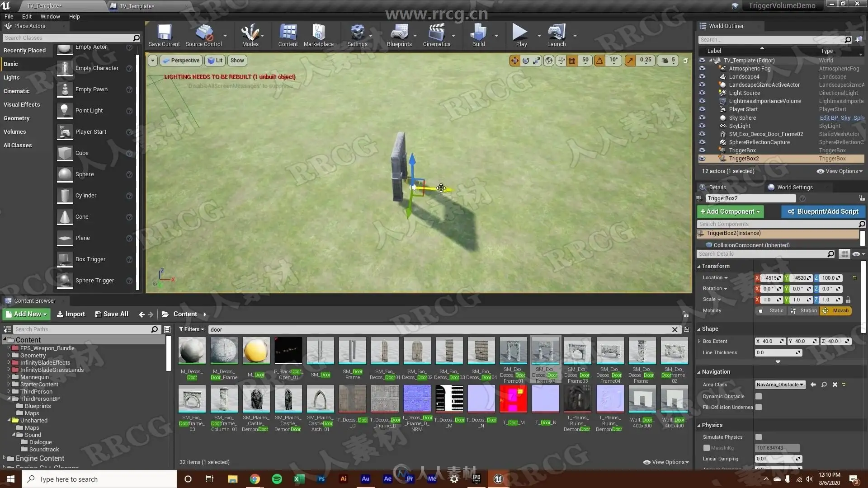Open the Area Class NavArea_Obstacle dropdown
This screenshot has height=488, width=868.
(x=780, y=385)
